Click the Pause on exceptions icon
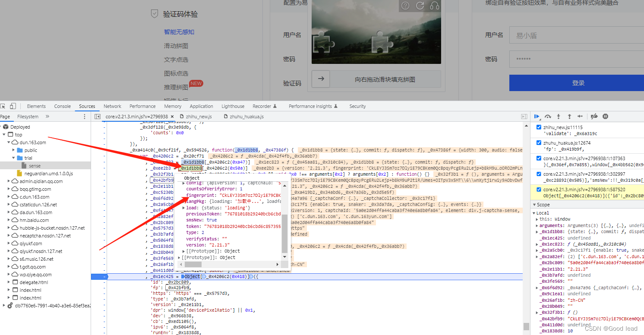This screenshot has width=644, height=335. [x=606, y=117]
